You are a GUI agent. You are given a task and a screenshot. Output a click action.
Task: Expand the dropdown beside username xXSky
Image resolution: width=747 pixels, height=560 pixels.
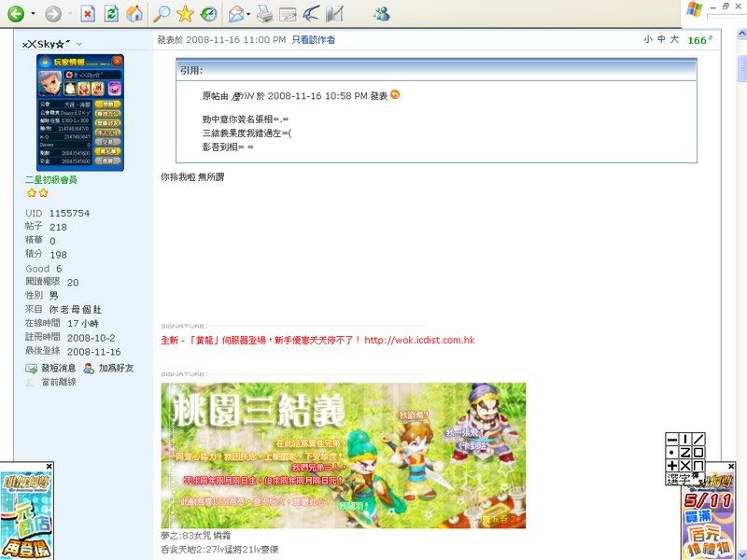click(x=79, y=44)
